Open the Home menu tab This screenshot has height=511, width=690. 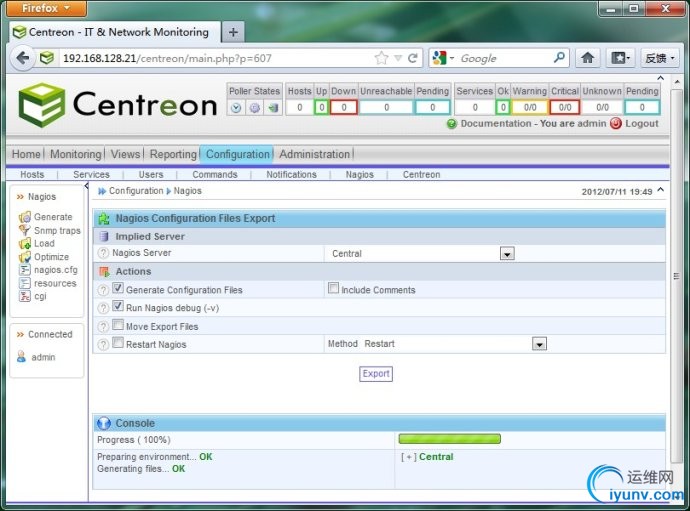coord(26,154)
